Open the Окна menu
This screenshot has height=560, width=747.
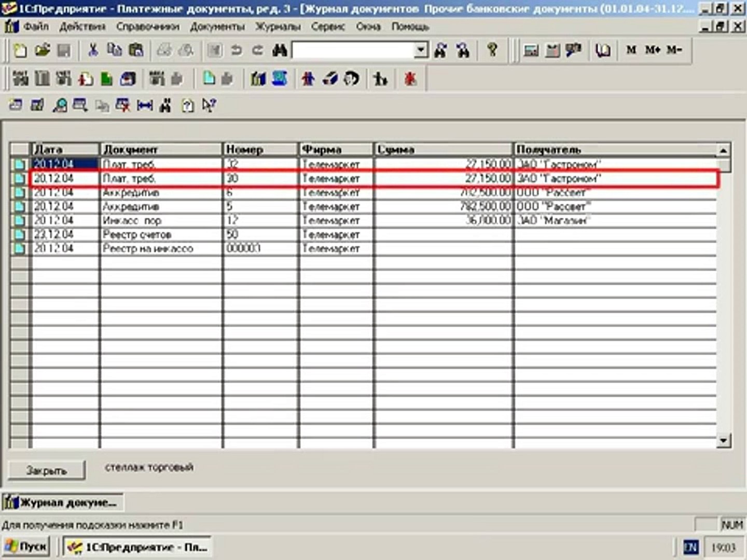pyautogui.click(x=368, y=26)
